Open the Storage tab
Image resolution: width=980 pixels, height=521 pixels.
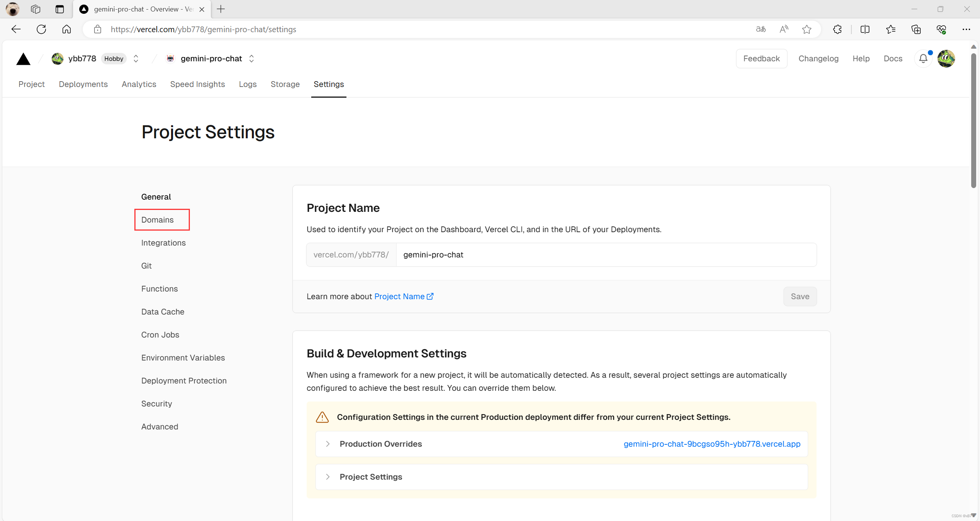(285, 84)
